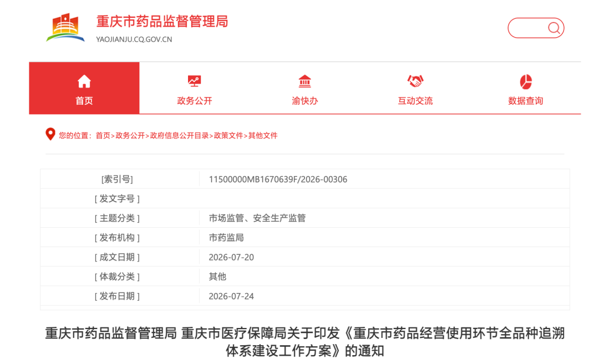This screenshot has height=364, width=599.
Task: Go to 政务公开 in the breadcrumb
Action: tap(130, 135)
